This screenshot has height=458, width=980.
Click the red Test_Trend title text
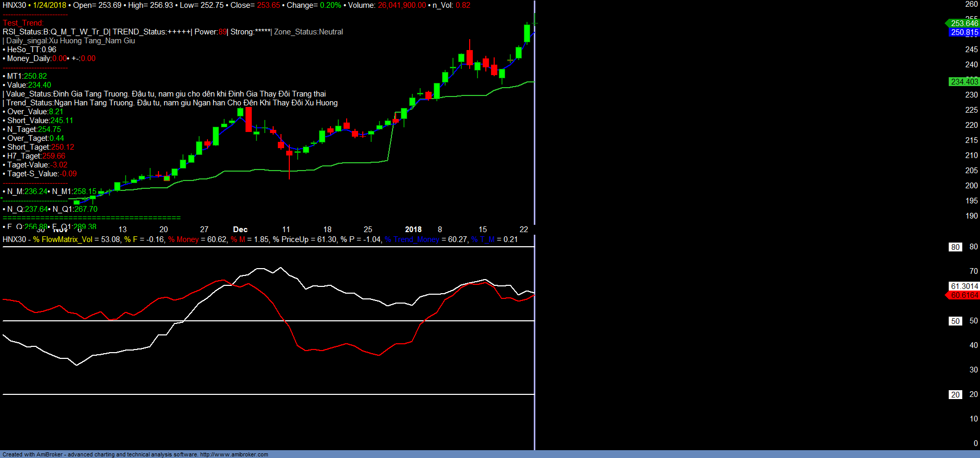(x=23, y=23)
